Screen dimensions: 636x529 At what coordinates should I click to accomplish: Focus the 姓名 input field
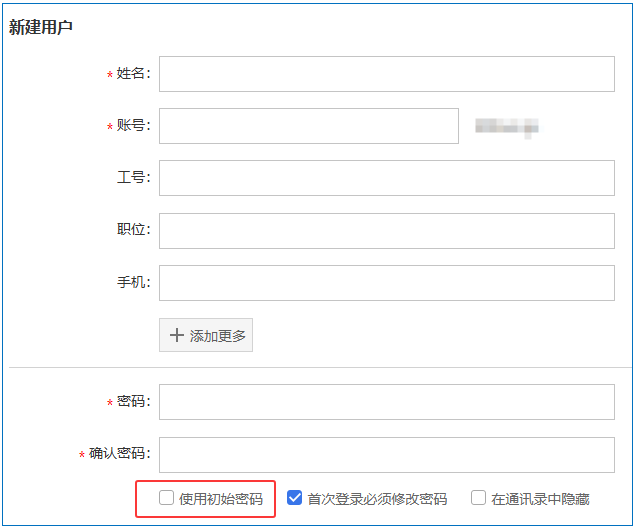(386, 74)
